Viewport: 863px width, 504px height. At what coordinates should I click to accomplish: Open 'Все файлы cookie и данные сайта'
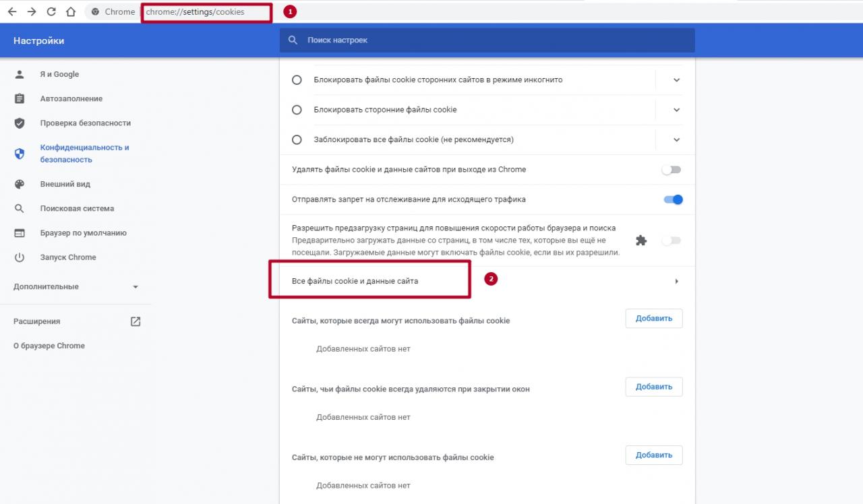point(371,281)
